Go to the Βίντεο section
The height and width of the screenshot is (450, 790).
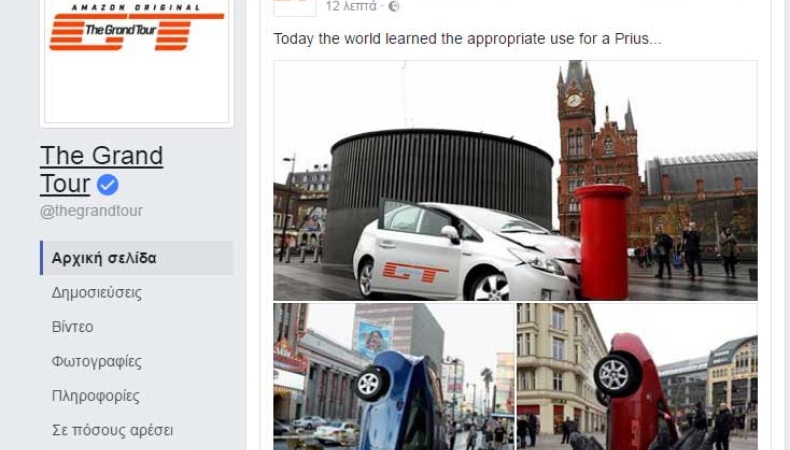[73, 327]
